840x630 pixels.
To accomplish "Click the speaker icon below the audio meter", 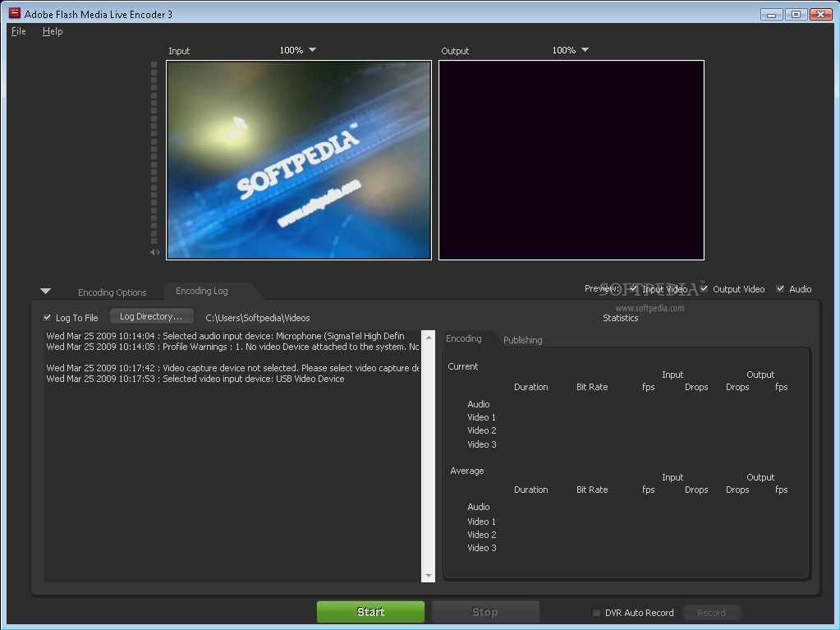I will (x=154, y=252).
